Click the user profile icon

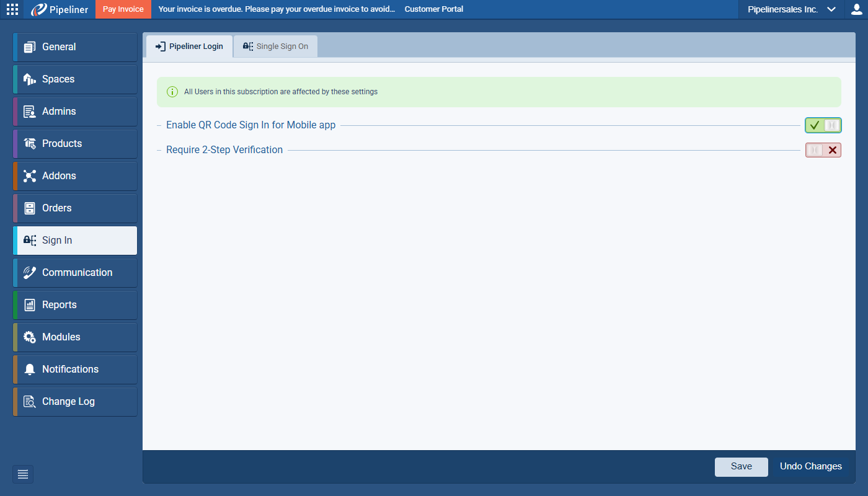[x=856, y=9]
